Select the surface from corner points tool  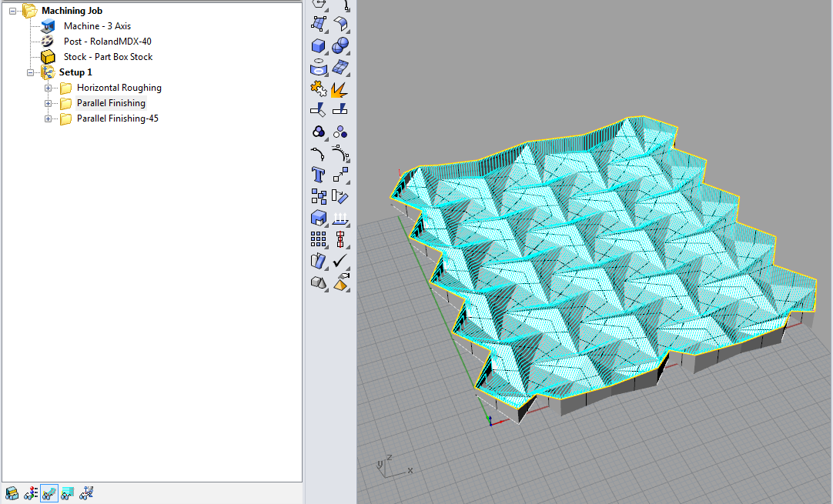(318, 24)
